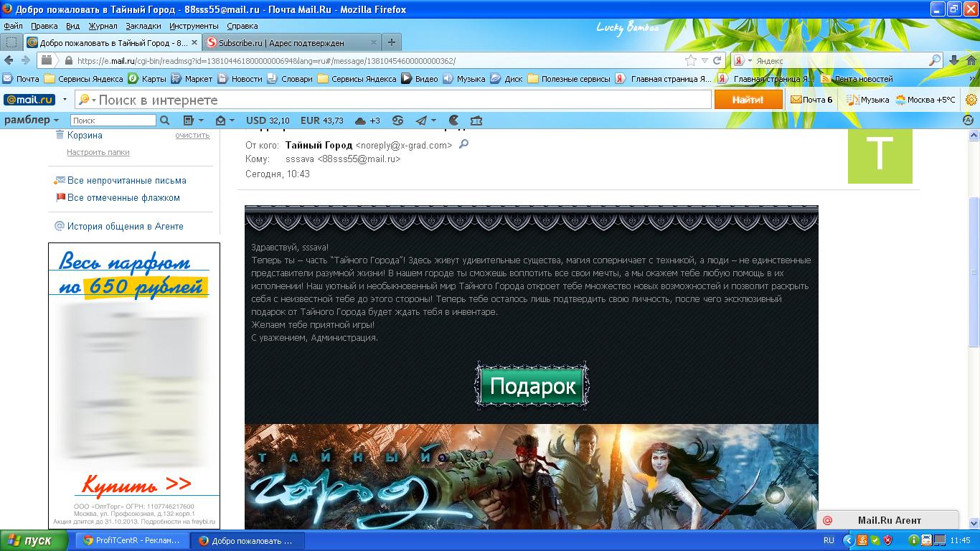This screenshot has width=980, height=551.
Task: Click the USD 32,10 exchange rate
Action: tap(268, 121)
